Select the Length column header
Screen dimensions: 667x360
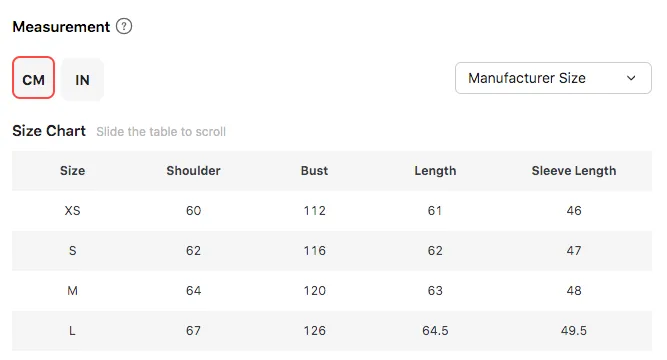(x=435, y=171)
